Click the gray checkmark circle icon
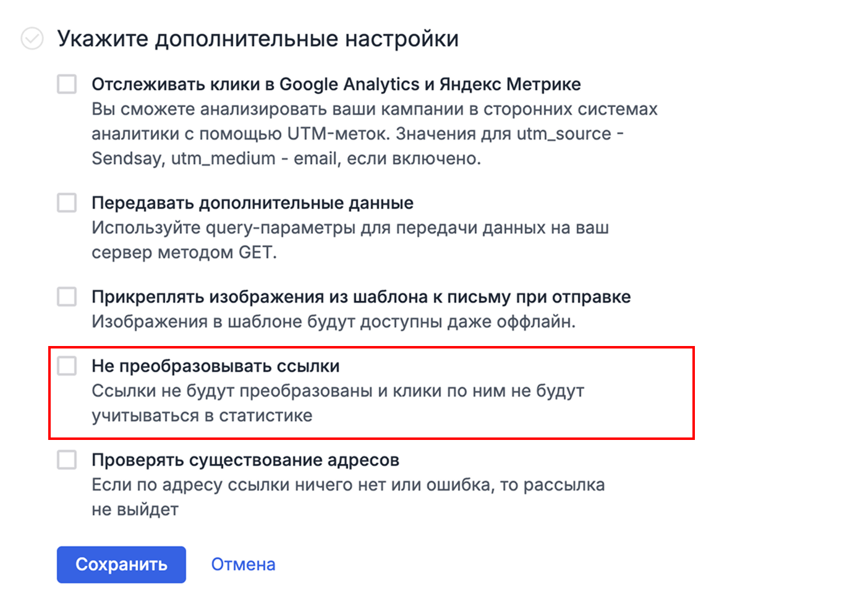Screen dimensions: 868x608 (32, 38)
